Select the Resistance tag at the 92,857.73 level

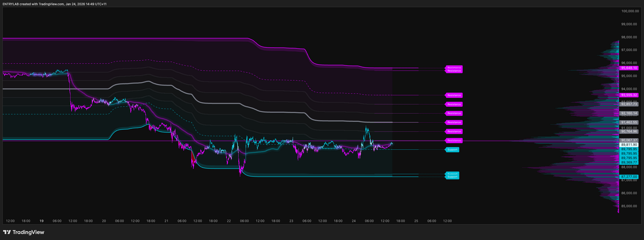[x=454, y=104]
